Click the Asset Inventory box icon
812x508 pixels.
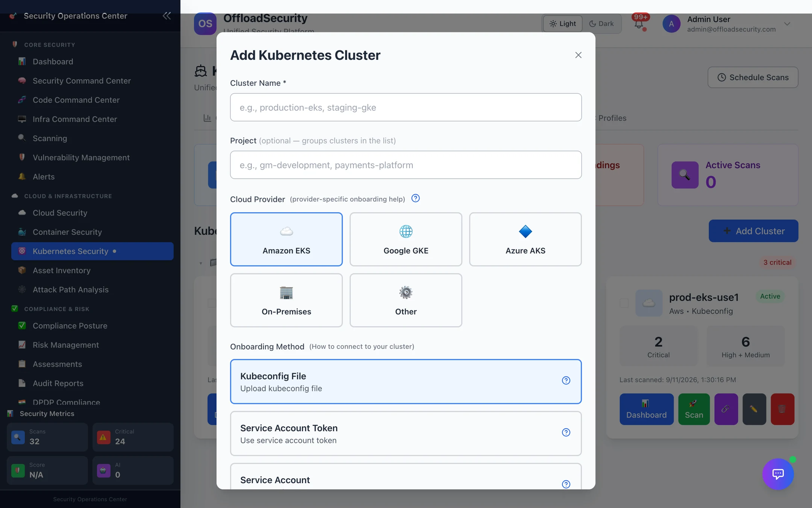[x=22, y=270]
